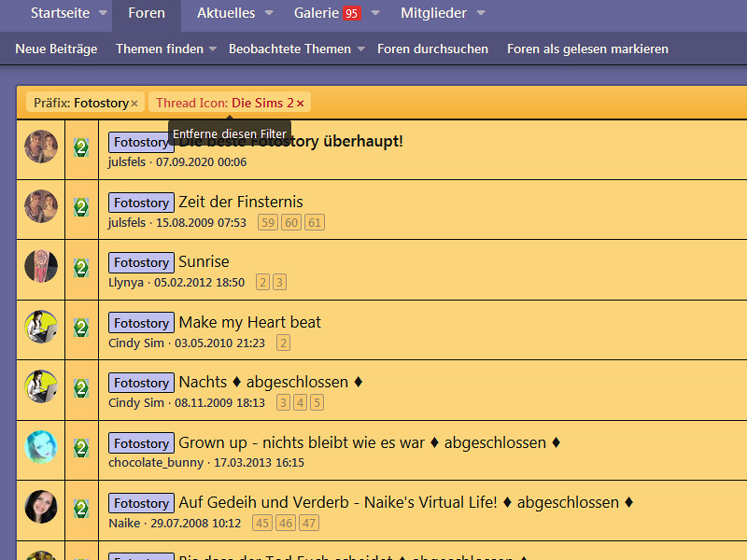Open the thread Nachts ♦ abgeschlossen ♦
747x560 pixels.
pyautogui.click(x=271, y=383)
